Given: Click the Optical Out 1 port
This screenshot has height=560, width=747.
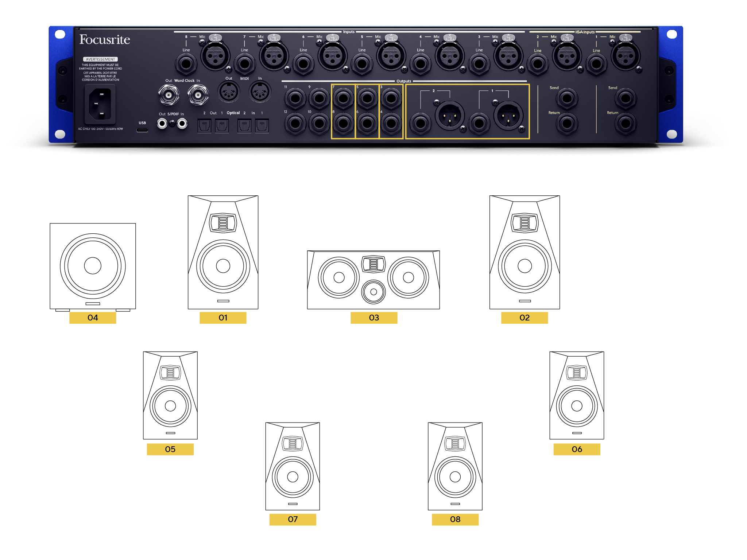Looking at the screenshot, I should pos(222,126).
